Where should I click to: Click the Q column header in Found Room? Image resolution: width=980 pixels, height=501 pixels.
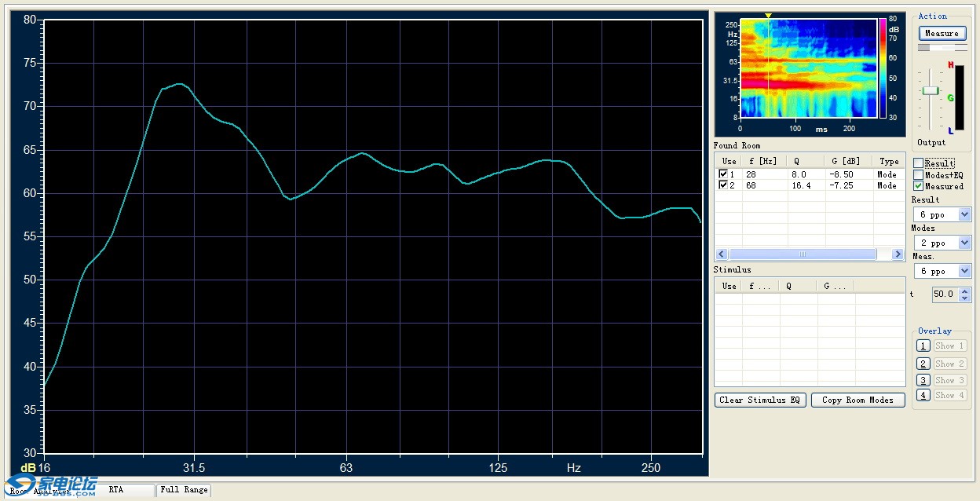(x=806, y=162)
